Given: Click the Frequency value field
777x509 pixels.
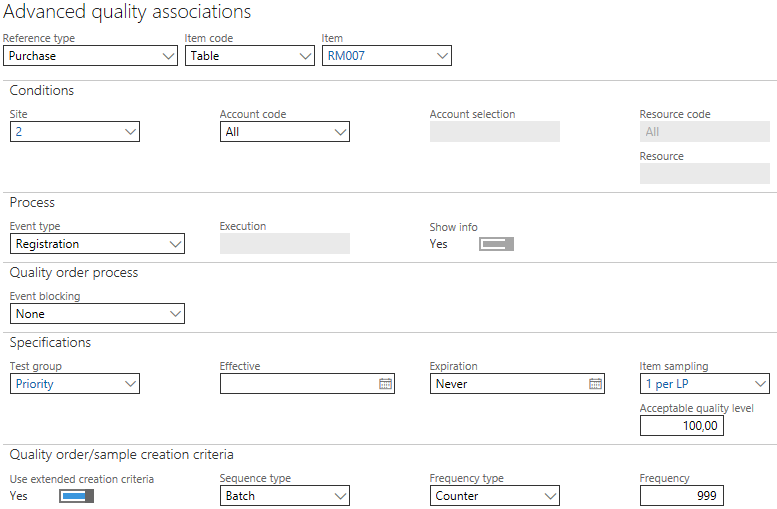Looking at the screenshot, I should click(x=681, y=496).
